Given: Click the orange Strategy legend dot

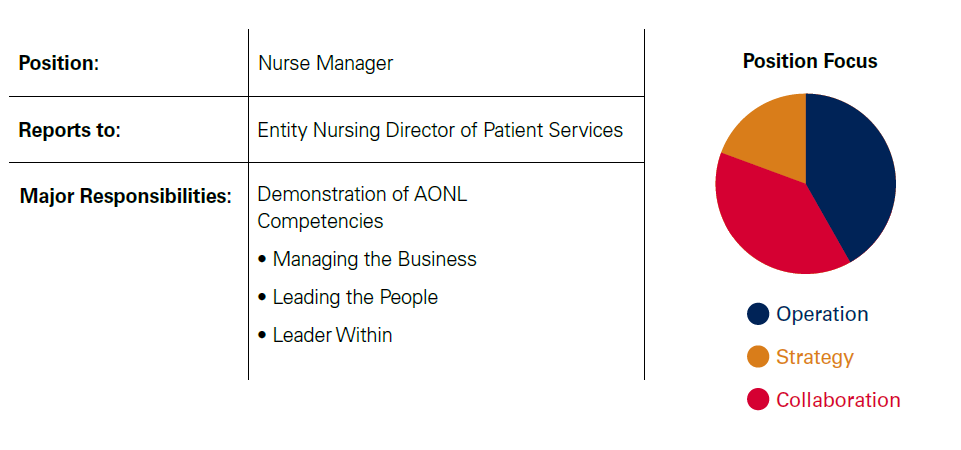Looking at the screenshot, I should pos(758,357).
